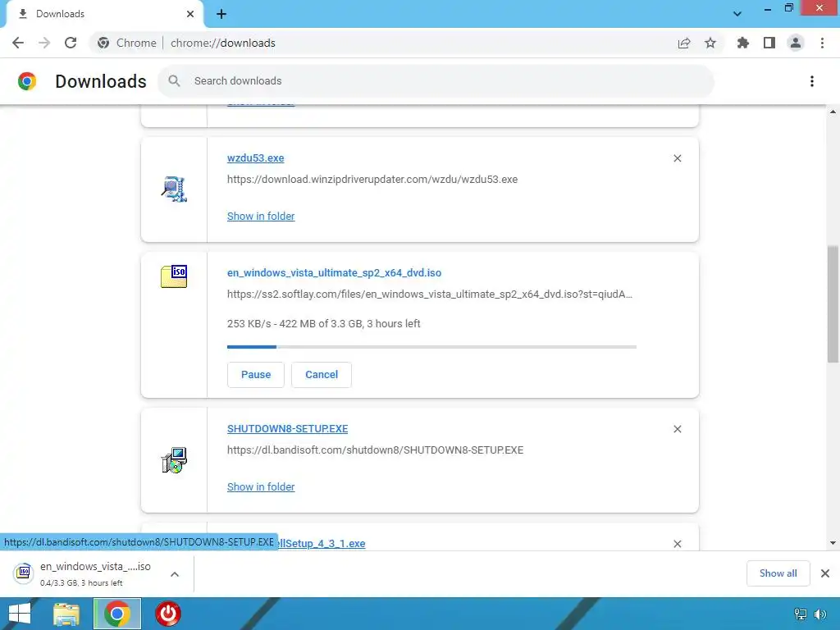
Task: Click the volume speaker tray icon
Action: [x=819, y=614]
